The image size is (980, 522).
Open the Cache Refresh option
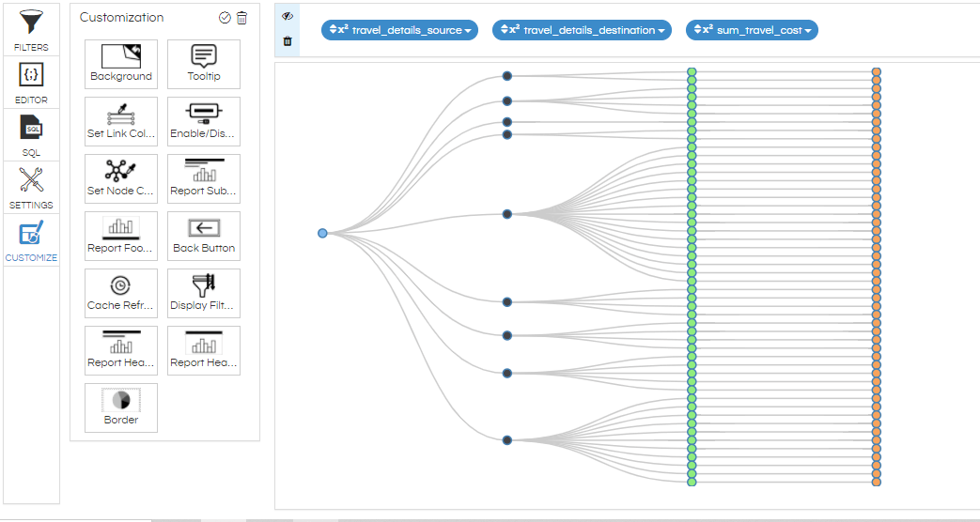121,294
